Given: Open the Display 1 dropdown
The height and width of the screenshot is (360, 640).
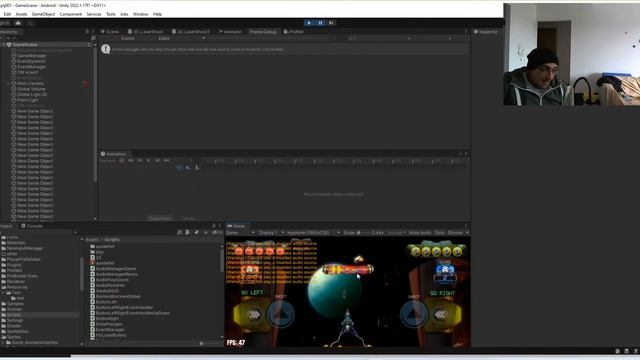Looking at the screenshot, I should tap(271, 233).
